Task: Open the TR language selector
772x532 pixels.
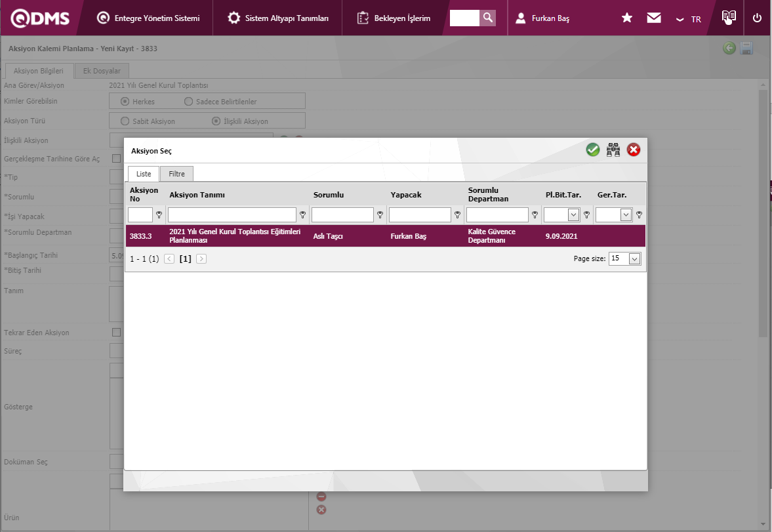Action: (689, 19)
